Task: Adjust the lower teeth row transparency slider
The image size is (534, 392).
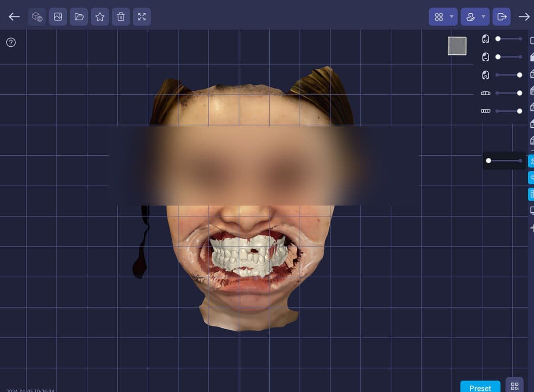Action: (x=509, y=111)
